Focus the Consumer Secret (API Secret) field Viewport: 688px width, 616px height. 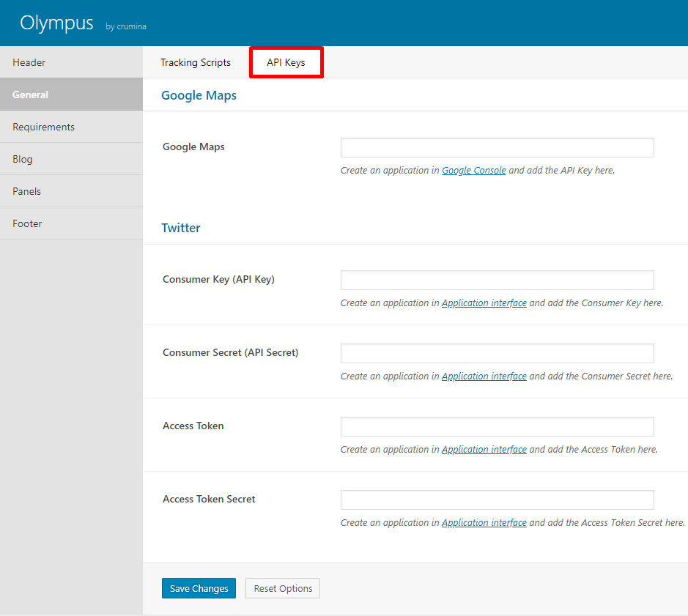tap(497, 353)
